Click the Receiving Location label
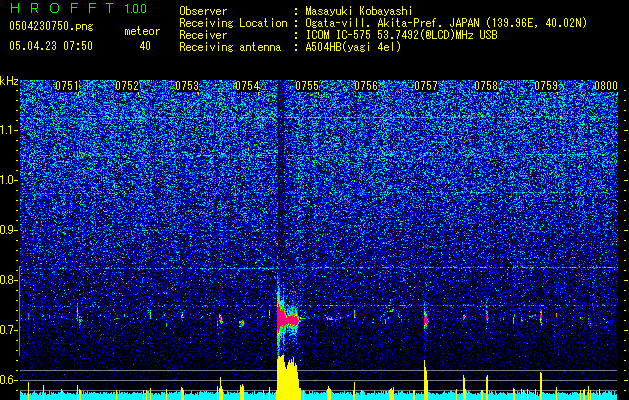This screenshot has height=400, width=629. click(233, 23)
